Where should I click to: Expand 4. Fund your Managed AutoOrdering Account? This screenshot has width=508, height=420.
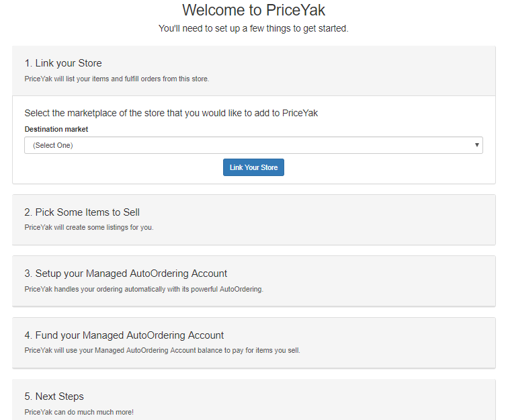tap(124, 335)
